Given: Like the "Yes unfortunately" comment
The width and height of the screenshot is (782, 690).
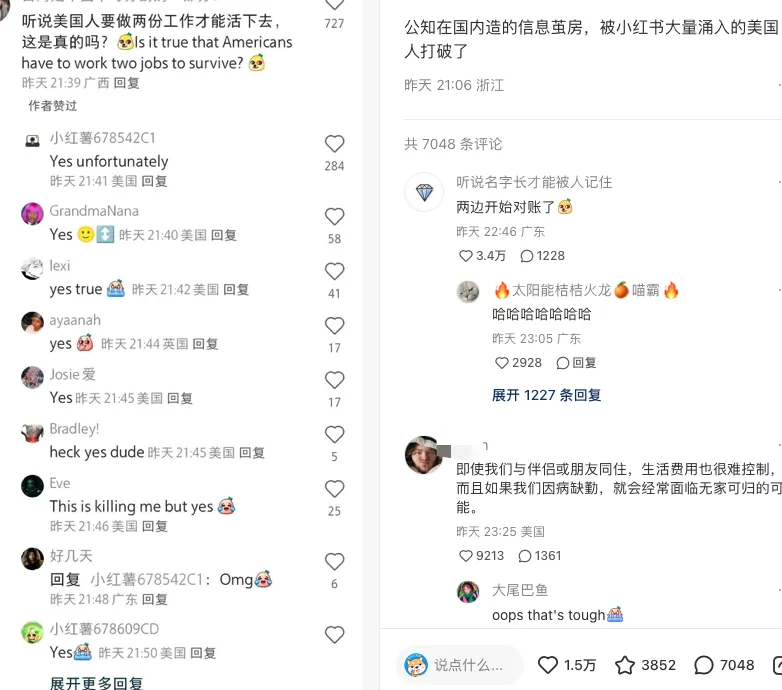Looking at the screenshot, I should [334, 144].
